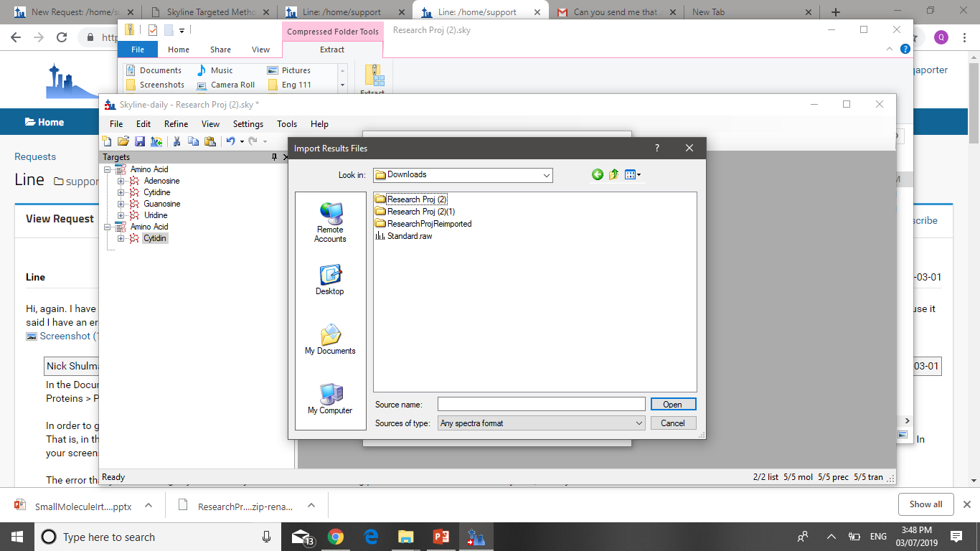Choose My Computer in the places sidebar

tap(330, 398)
